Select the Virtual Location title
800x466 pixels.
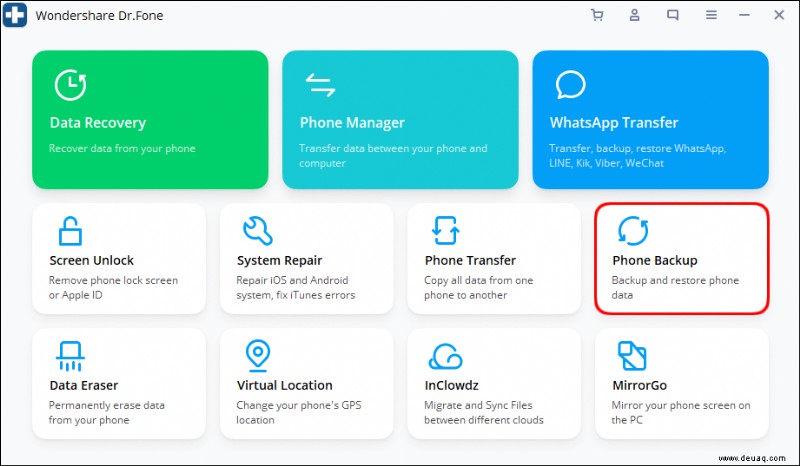click(285, 385)
